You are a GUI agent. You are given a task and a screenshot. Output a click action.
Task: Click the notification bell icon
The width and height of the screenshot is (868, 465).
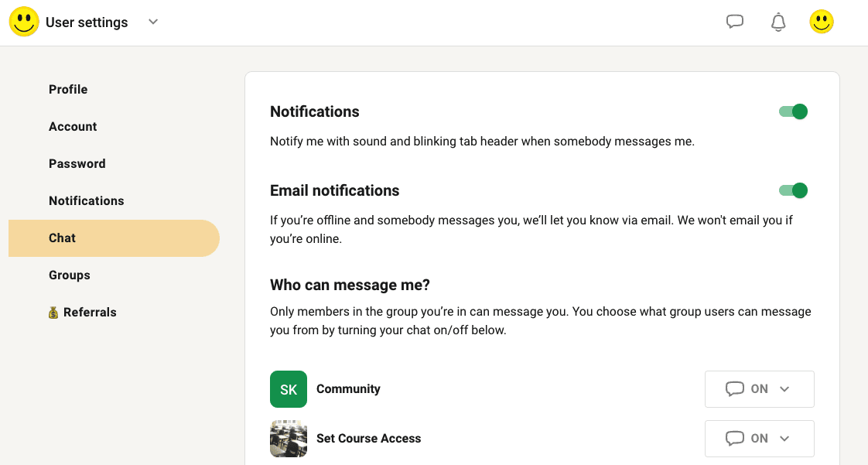(x=778, y=22)
